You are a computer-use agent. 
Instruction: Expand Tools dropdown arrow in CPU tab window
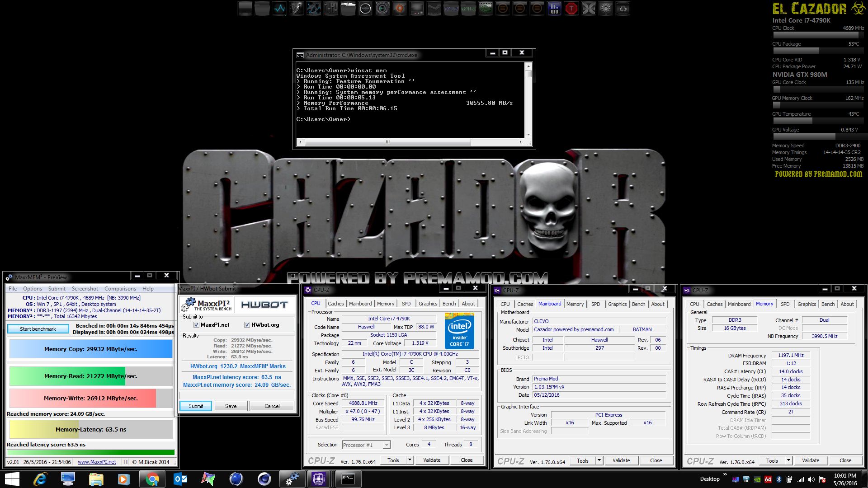(410, 460)
